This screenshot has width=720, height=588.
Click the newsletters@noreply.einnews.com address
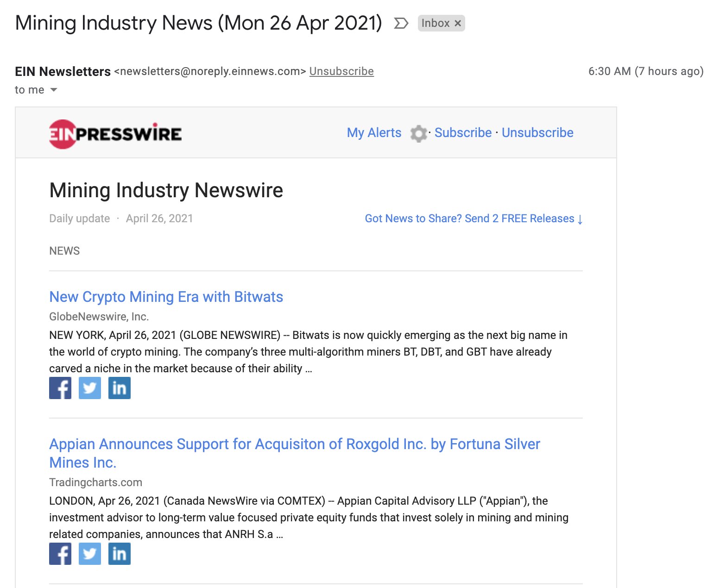(x=210, y=71)
